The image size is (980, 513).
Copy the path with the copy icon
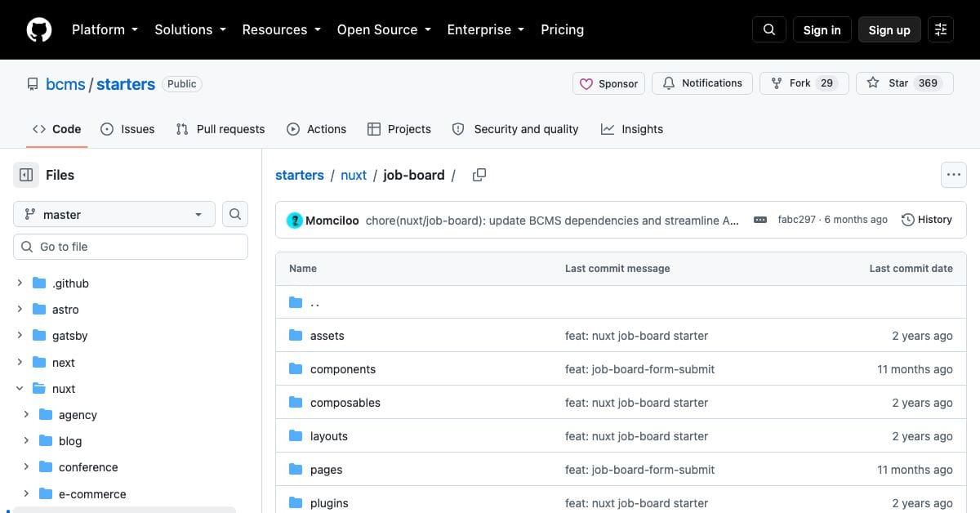click(479, 175)
